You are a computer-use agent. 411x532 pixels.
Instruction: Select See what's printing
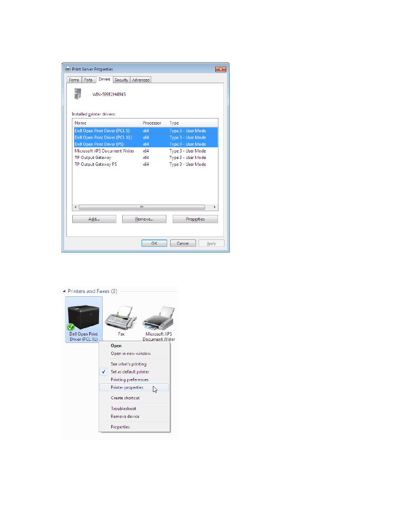pyautogui.click(x=134, y=364)
